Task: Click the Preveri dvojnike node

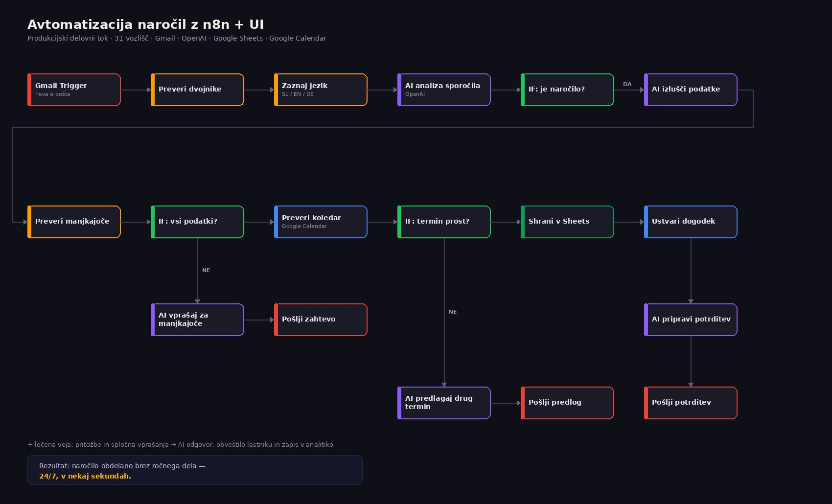Action: click(x=197, y=90)
